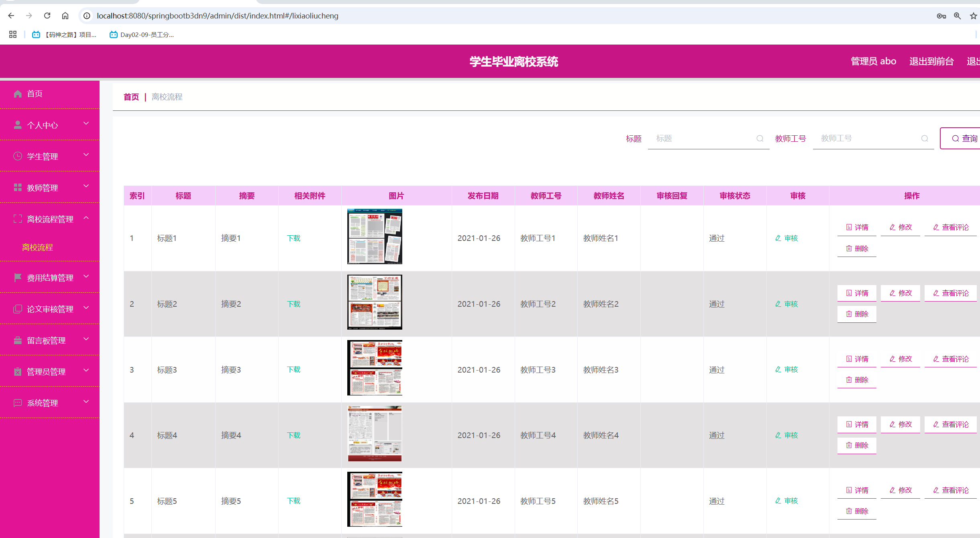The image size is (980, 538).
Task: Select the 离校流程 submenu item
Action: [37, 247]
